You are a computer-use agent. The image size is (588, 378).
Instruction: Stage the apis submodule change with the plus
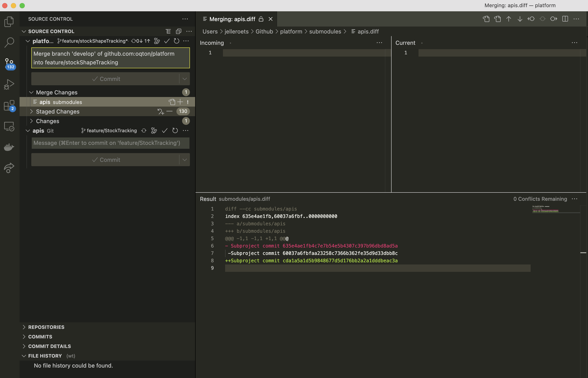pyautogui.click(x=180, y=102)
